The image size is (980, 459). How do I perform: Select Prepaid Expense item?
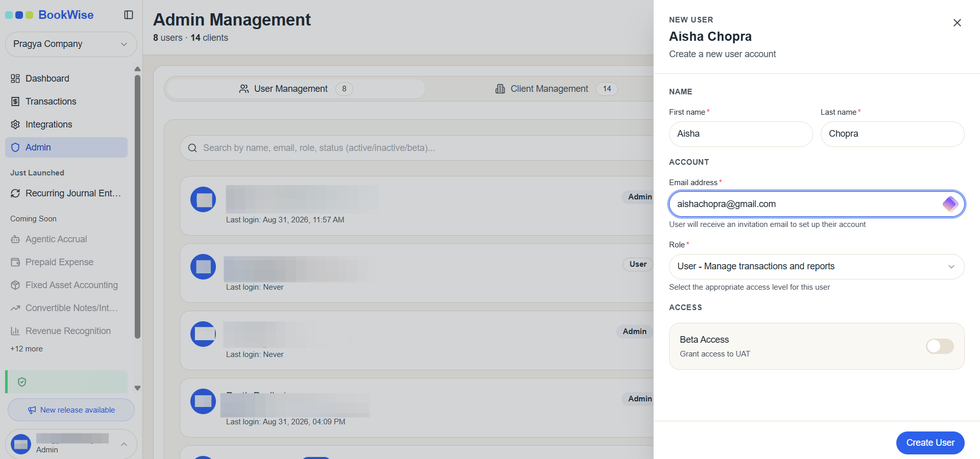click(x=66, y=262)
